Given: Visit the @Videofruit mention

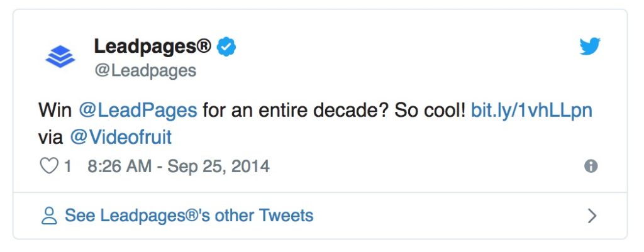Looking at the screenshot, I should click(121, 138).
